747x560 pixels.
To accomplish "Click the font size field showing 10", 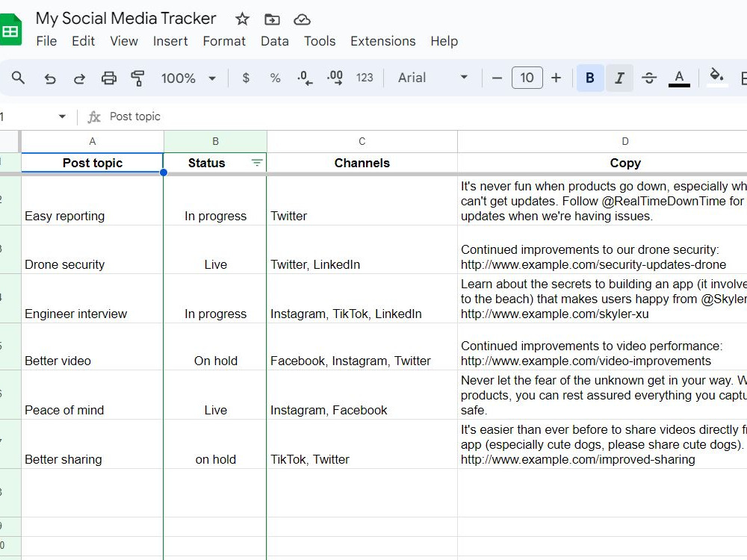I will (x=527, y=78).
